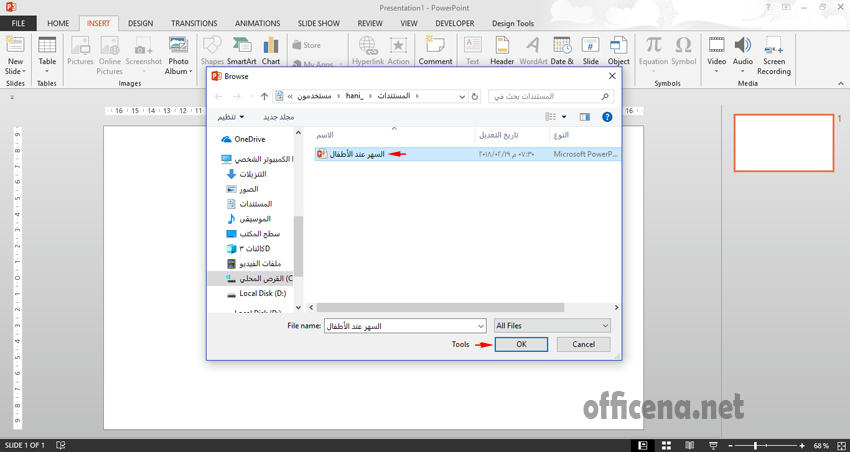The image size is (850, 452).
Task: Collapse the ribbon with chevron
Action: coord(841,83)
